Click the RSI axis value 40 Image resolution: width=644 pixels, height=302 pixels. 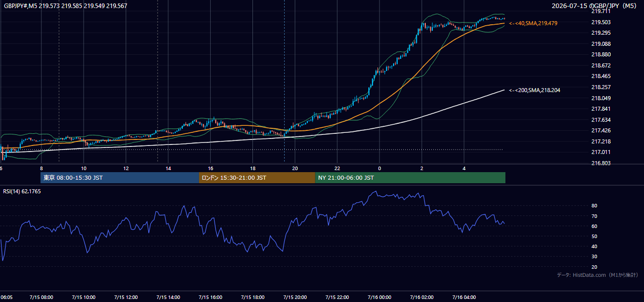click(594, 247)
